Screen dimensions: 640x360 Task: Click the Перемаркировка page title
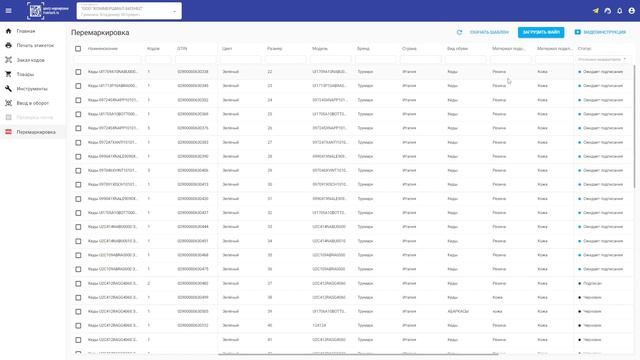point(100,33)
